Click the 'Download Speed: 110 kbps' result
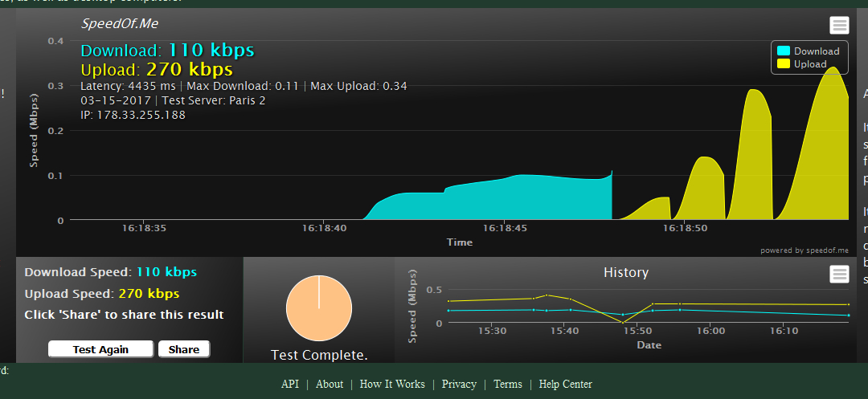868x399 pixels. pyautogui.click(x=111, y=272)
